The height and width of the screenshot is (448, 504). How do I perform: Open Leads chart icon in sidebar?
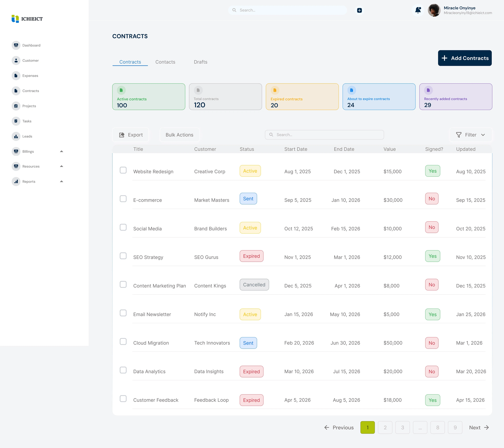coord(16,136)
